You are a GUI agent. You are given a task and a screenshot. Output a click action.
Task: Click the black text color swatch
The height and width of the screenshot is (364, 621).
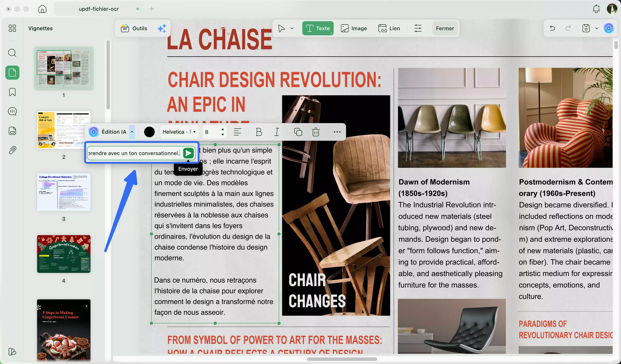coord(149,132)
